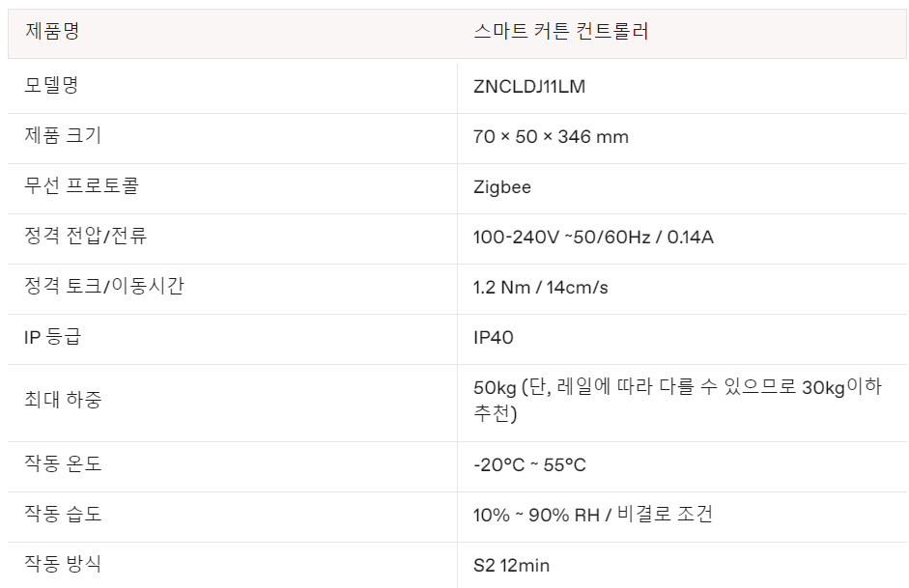Screen dimensions: 909x588
Task: Click the 무선 프로토콜 label
Action: 74,185
